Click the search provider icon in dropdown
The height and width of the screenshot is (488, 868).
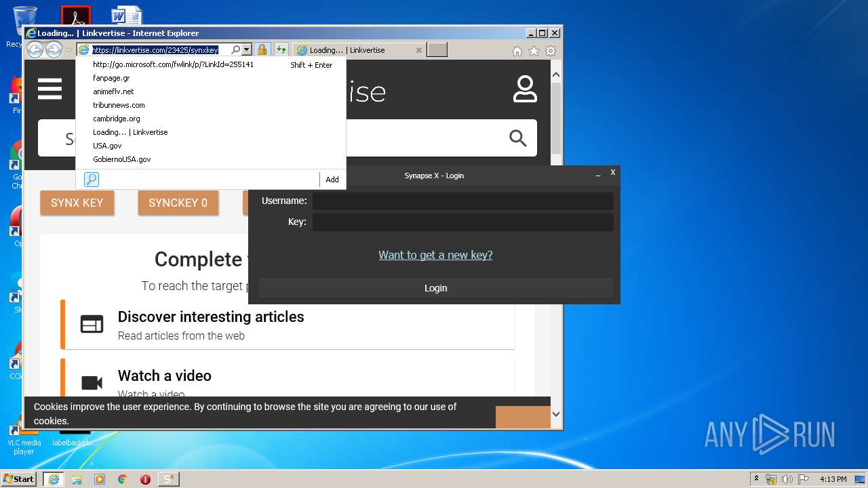click(92, 179)
